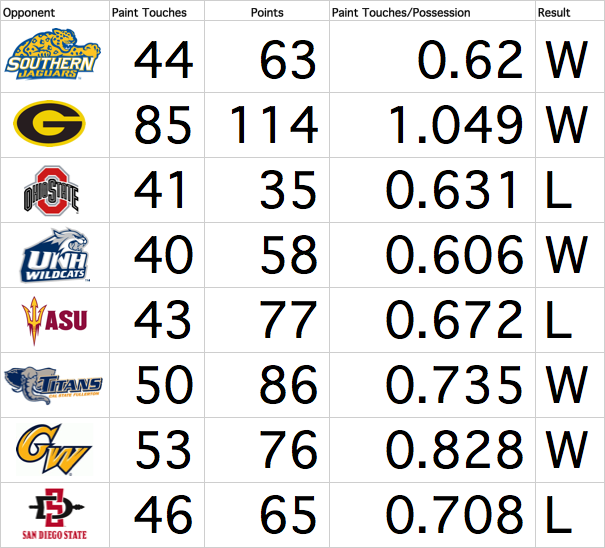
Task: Select the 114 points cell
Action: click(274, 125)
